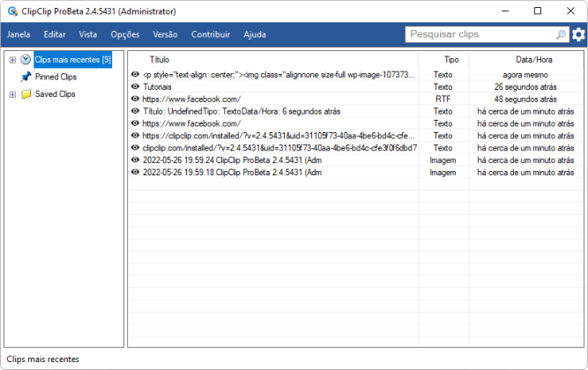Image resolution: width=588 pixels, height=370 pixels.
Task: Click the 48 segundos atrás cell
Action: click(x=525, y=99)
